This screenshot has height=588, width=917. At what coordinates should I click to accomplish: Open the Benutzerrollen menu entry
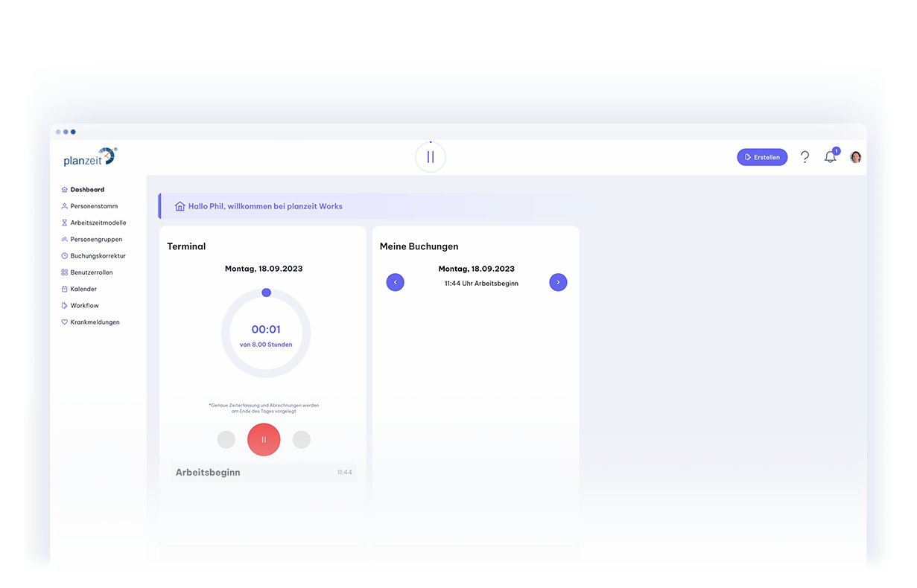click(92, 272)
